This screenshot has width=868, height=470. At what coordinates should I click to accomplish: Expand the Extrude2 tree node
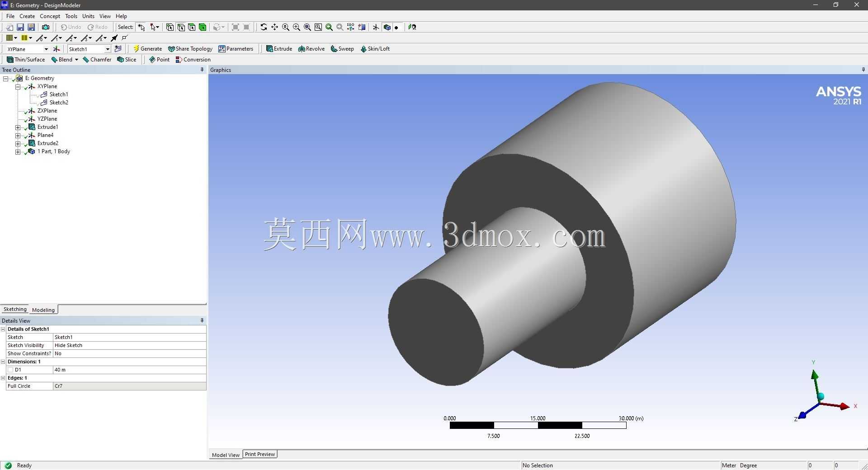click(x=18, y=143)
